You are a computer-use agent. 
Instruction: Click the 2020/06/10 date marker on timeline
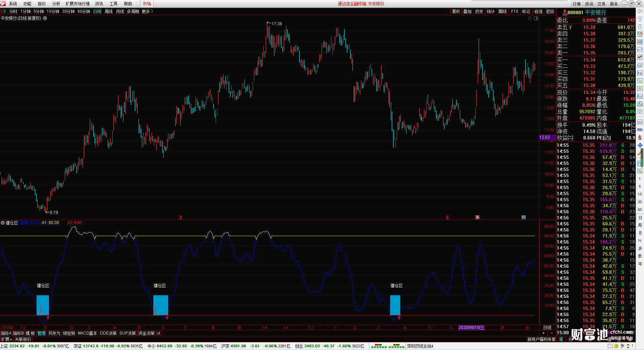471,327
